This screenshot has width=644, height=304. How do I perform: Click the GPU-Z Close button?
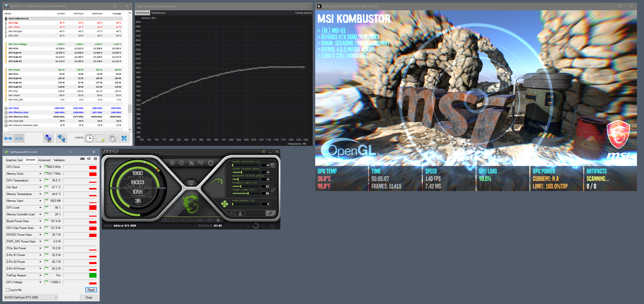[89, 297]
